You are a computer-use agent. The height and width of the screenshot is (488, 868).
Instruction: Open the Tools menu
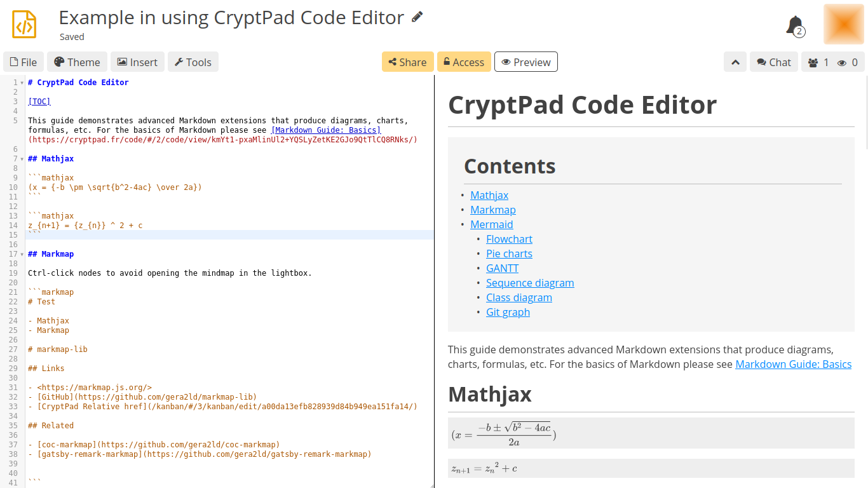click(x=193, y=62)
